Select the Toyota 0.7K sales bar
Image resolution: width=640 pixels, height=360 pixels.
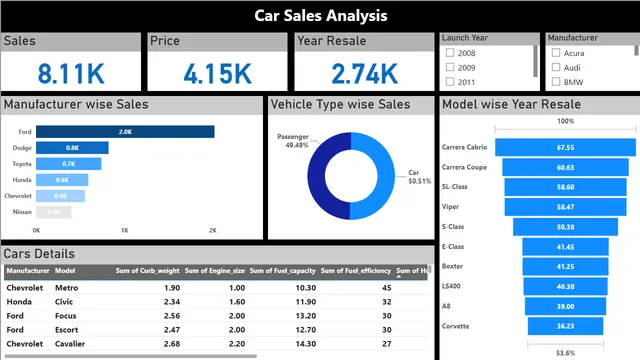(69, 164)
